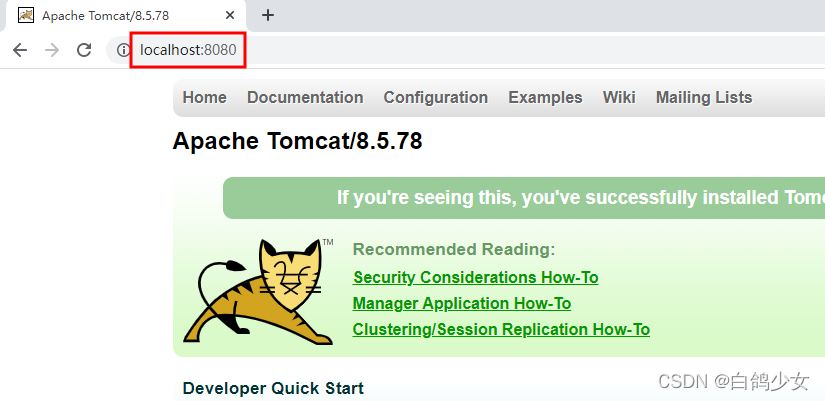Open the Home navigation item
The image size is (825, 401).
pyautogui.click(x=205, y=97)
